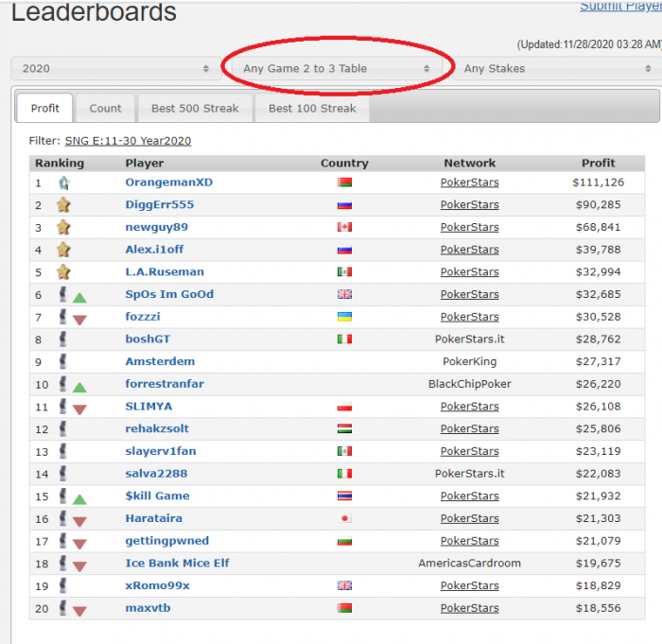Screen dimensions: 662x644
Task: Switch to the Best 100 Streak tab
Action: 312,108
